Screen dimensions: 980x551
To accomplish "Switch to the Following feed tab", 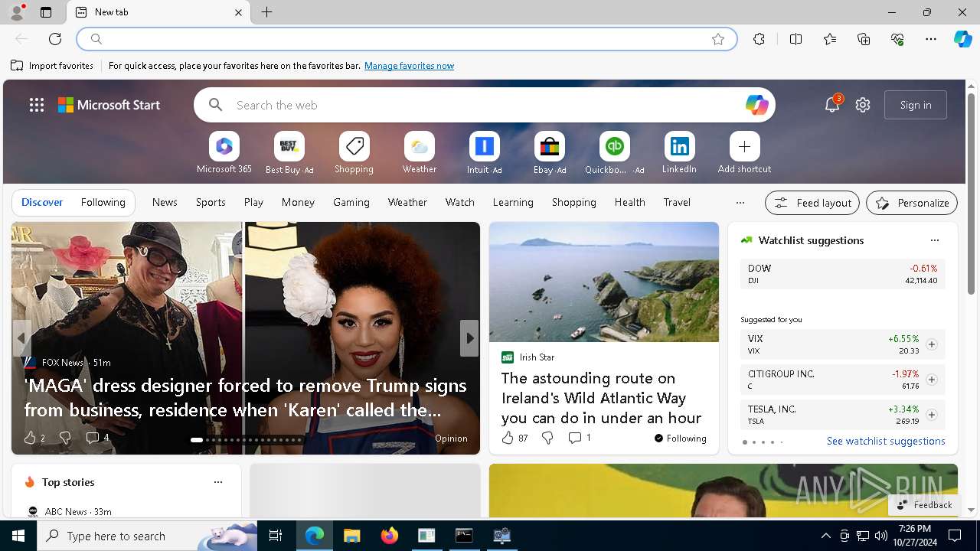I will [x=103, y=202].
